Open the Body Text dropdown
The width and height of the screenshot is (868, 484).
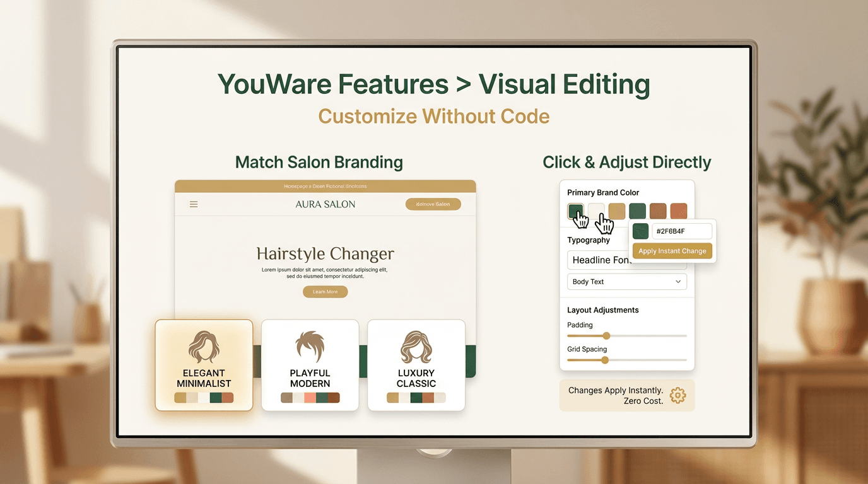(x=627, y=282)
